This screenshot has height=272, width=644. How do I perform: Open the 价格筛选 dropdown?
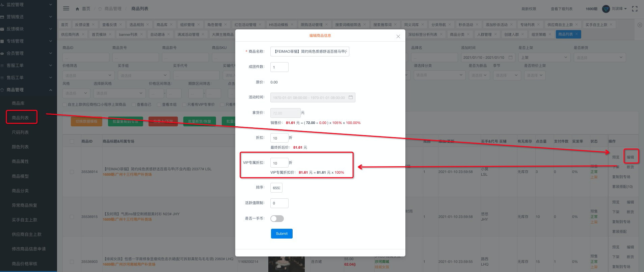pyautogui.click(x=88, y=75)
